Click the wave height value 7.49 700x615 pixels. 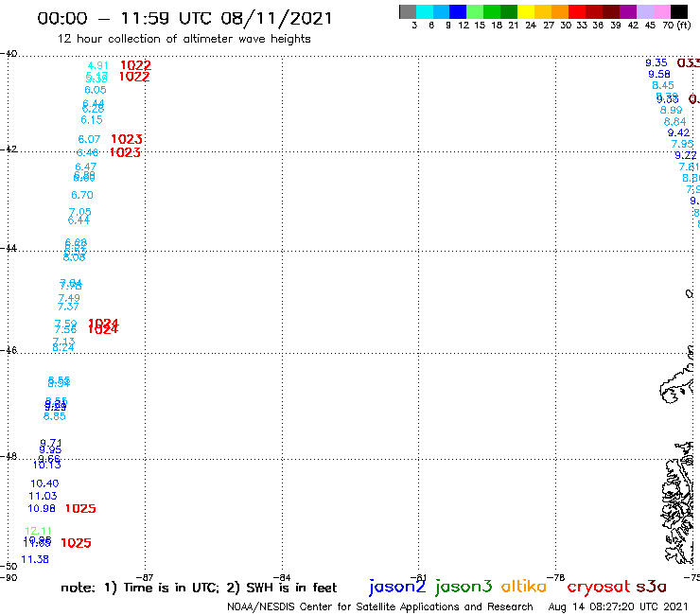click(x=69, y=298)
